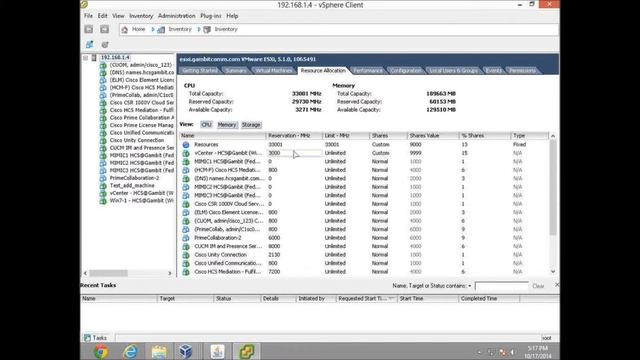The height and width of the screenshot is (360, 640).
Task: Click the Home icon in breadcrumb bar
Action: pyautogui.click(x=125, y=29)
